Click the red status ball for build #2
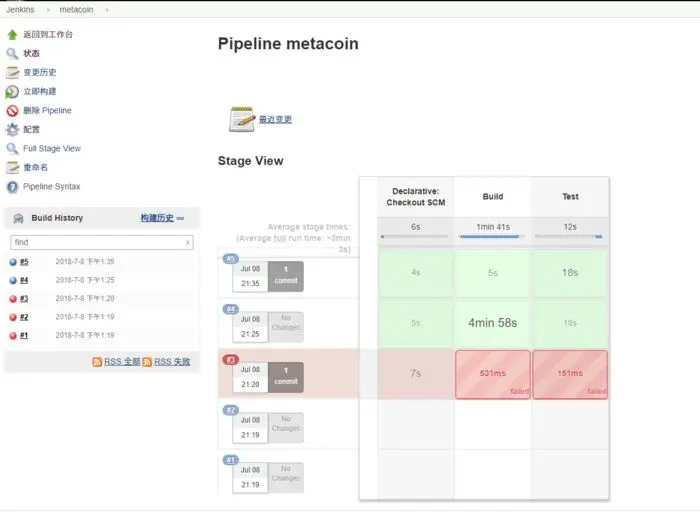The height and width of the screenshot is (514, 700). (13, 318)
